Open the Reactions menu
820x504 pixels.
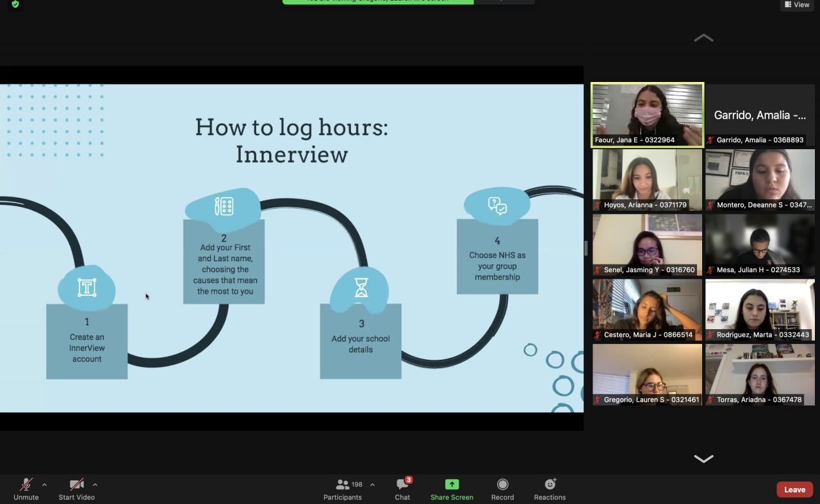tap(550, 489)
